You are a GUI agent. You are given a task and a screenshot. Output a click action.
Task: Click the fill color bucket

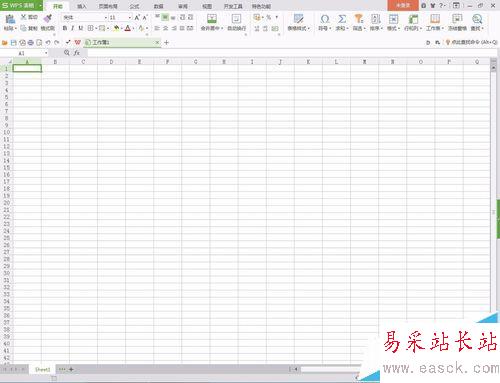116,28
